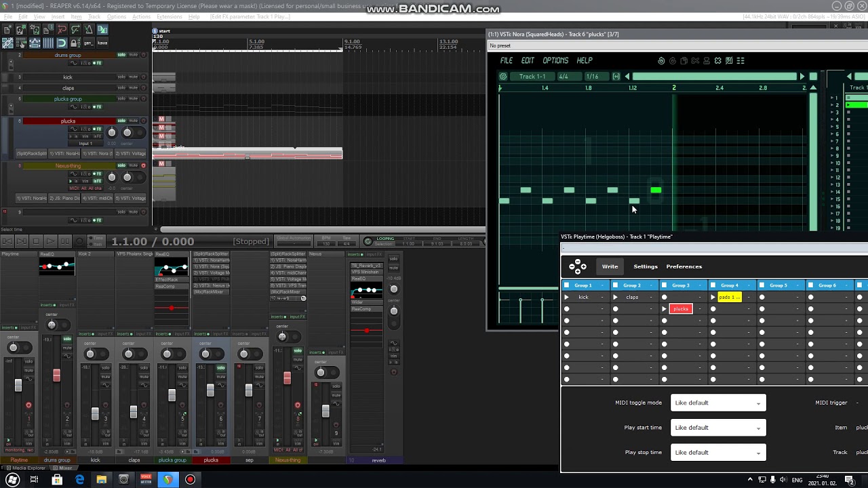Toggle solo on the plucks track
The image size is (868, 488).
coord(121,121)
